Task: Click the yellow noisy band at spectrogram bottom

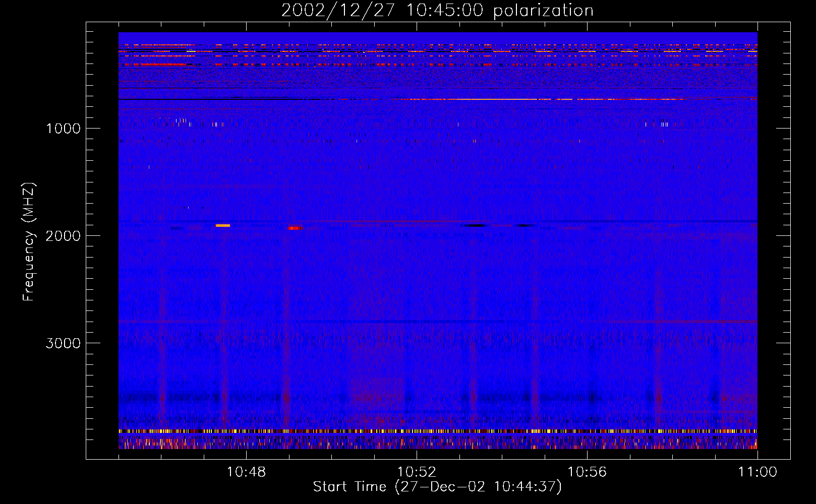Action: tap(438, 431)
